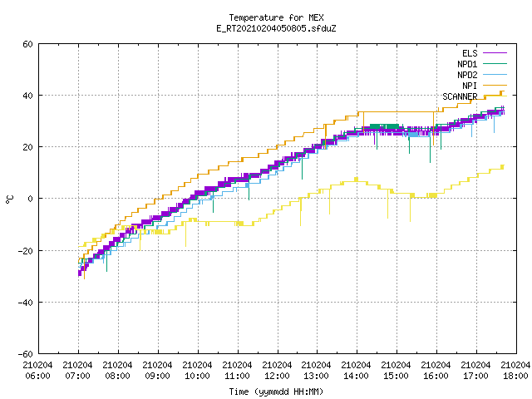Click the NPI legend label

tap(470, 86)
